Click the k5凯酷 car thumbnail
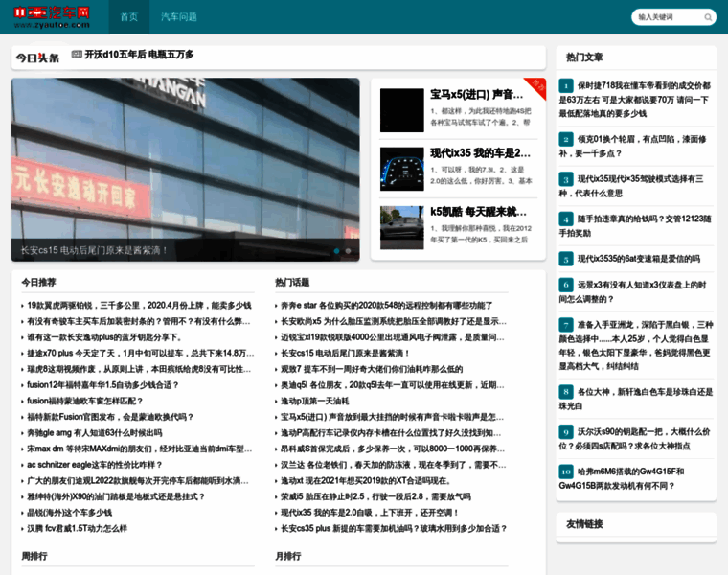The height and width of the screenshot is (575, 728). pos(401,227)
